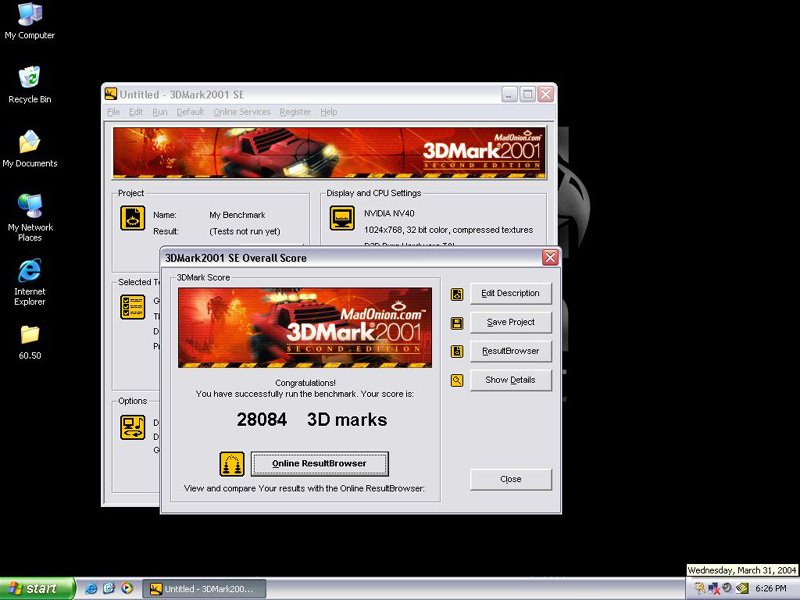Select the My Network Places icon
The image size is (800, 600).
click(30, 218)
